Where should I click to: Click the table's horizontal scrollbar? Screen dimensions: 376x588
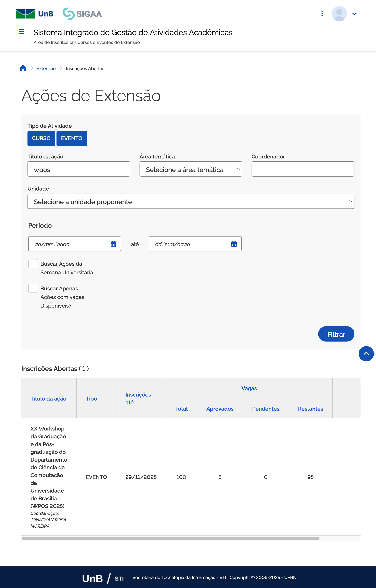pyautogui.click(x=170, y=538)
